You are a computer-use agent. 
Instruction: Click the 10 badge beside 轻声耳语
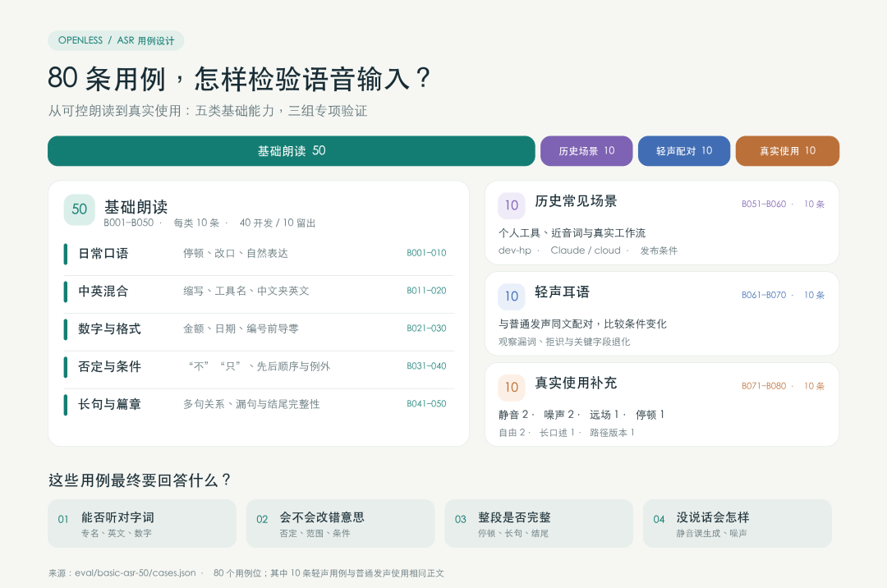pyautogui.click(x=512, y=296)
